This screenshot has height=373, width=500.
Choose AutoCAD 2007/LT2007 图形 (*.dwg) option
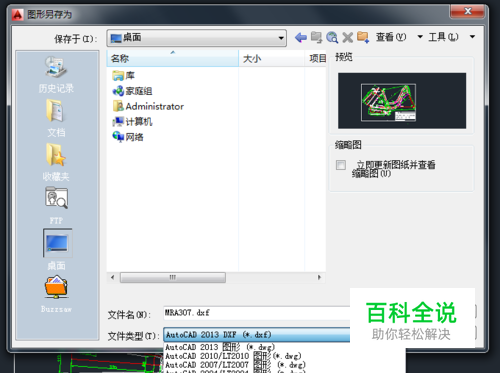click(235, 365)
